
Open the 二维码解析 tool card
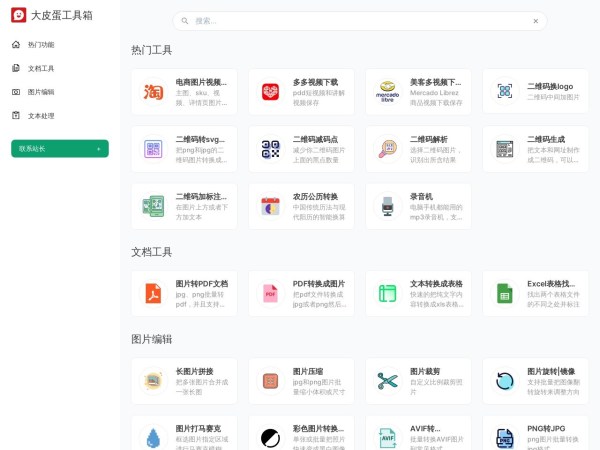pyautogui.click(x=419, y=149)
